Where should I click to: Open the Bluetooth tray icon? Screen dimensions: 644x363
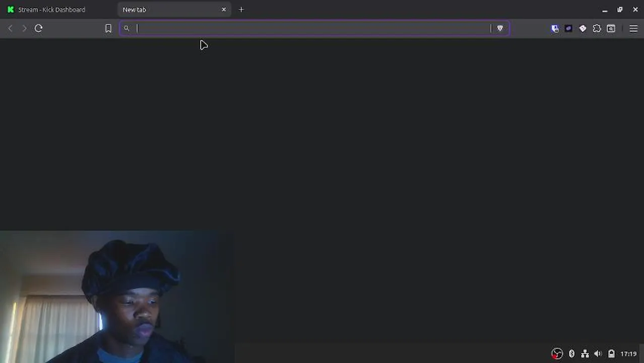click(571, 354)
